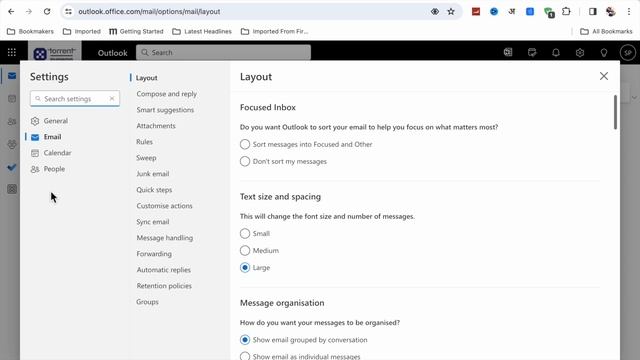Click the Layout panel scrollbar
Viewport: 640px width, 360px height.
click(x=615, y=112)
